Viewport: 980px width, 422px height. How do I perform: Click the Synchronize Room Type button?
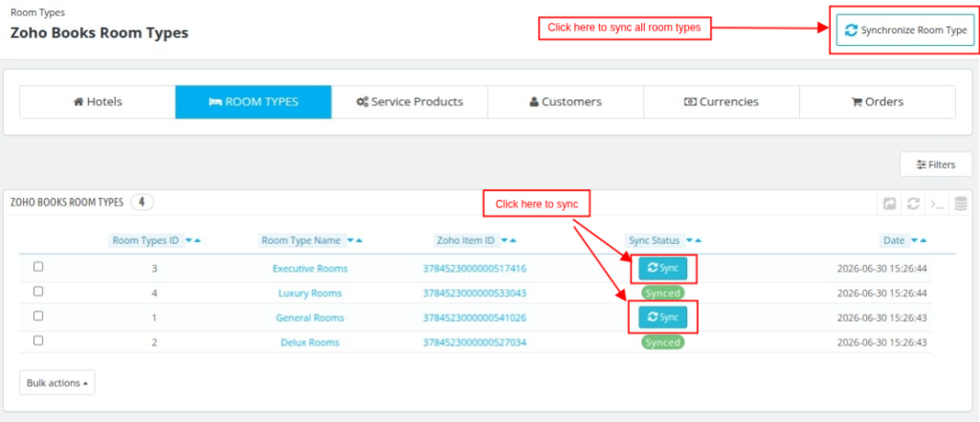[905, 30]
